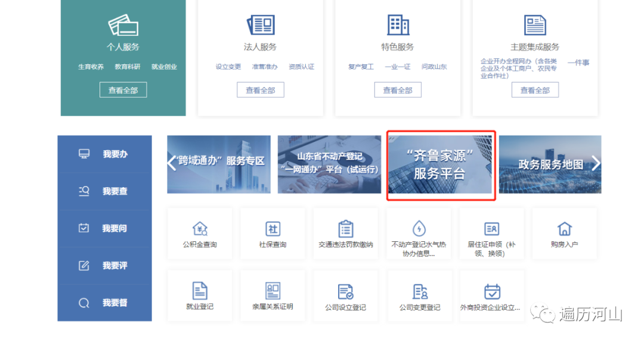Click the 法人服务 newspaper icon
644x342 pixels.
click(261, 25)
